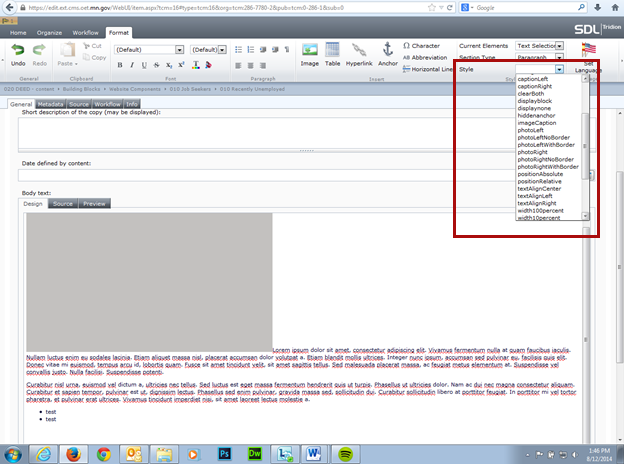Viewport: 624px width, 464px height.
Task: Click the Set Language flag icon
Action: [x=588, y=50]
